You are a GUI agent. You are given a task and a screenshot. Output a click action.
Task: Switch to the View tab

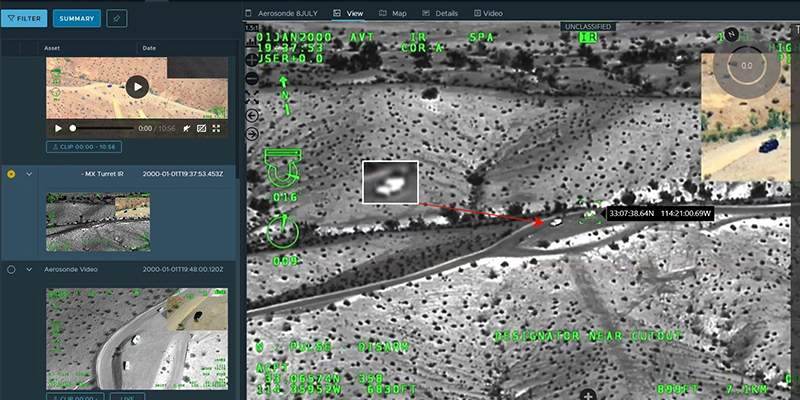click(349, 13)
